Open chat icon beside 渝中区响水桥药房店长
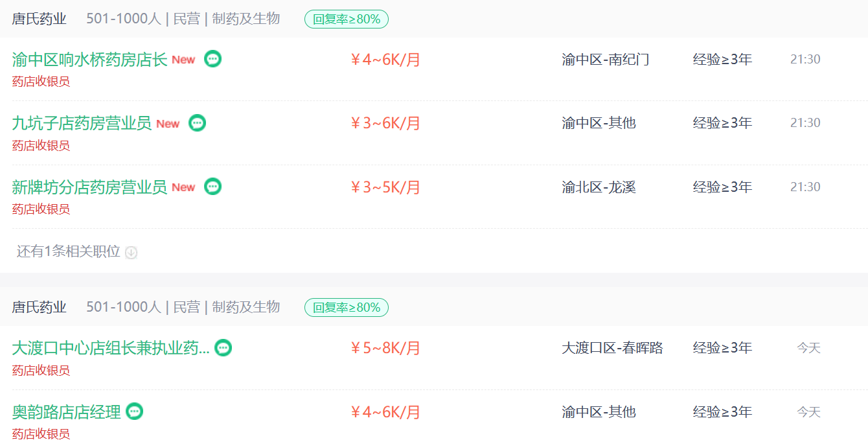This screenshot has height=440, width=868. point(212,59)
